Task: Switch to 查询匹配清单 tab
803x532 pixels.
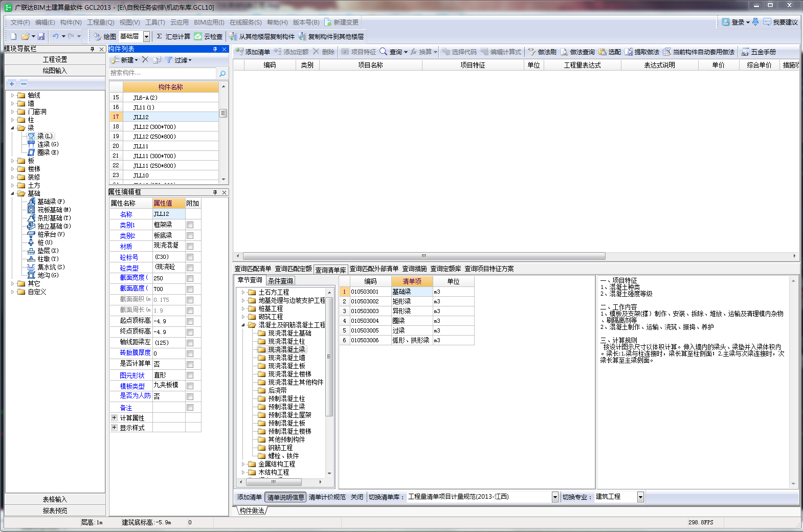Action: [253, 269]
